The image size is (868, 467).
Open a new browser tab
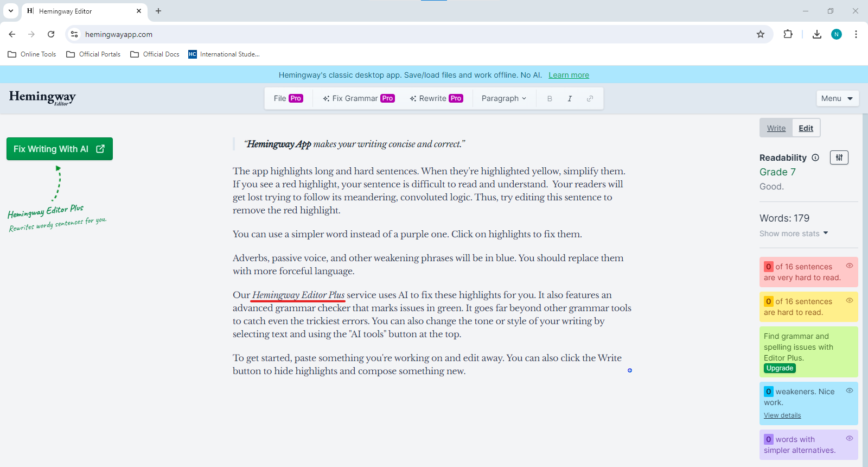click(x=158, y=11)
